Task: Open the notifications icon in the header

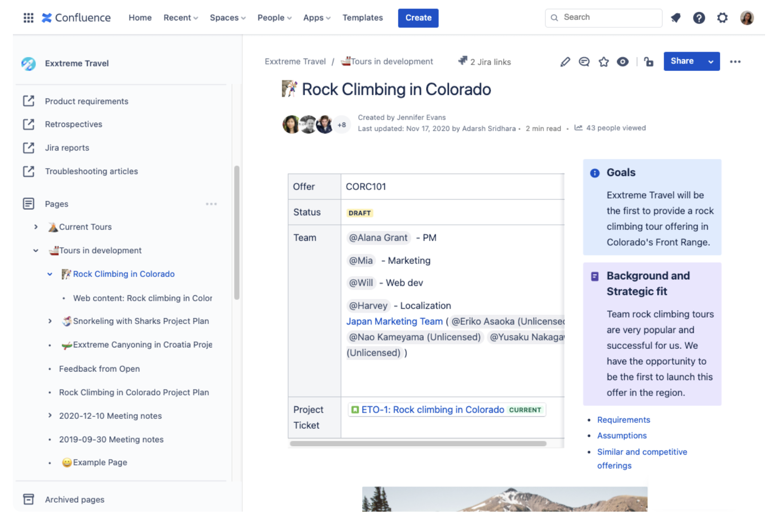Action: coord(675,18)
